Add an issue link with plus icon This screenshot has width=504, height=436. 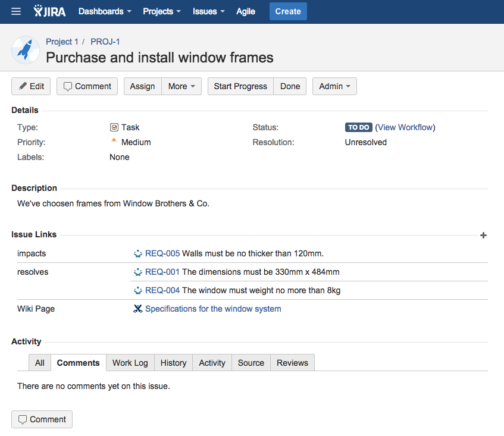point(483,236)
